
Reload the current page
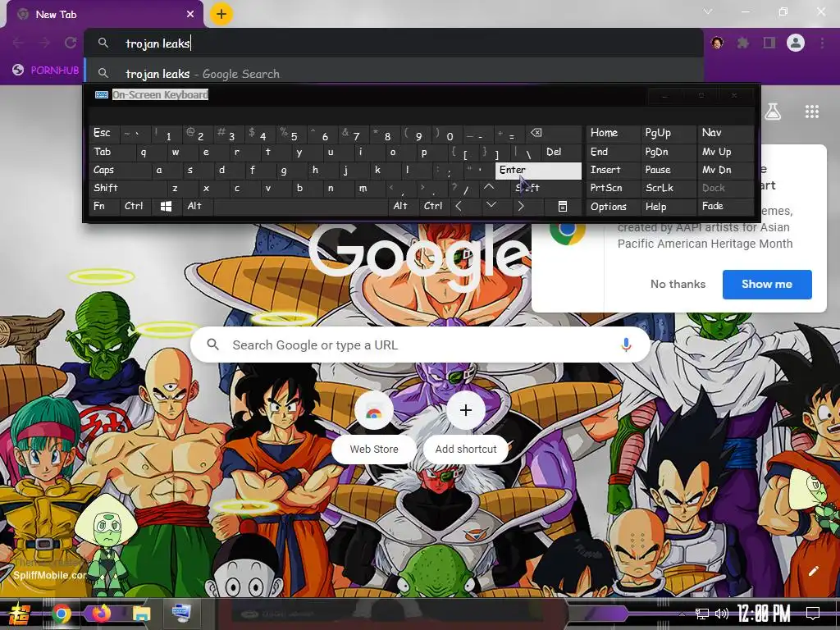click(x=71, y=43)
